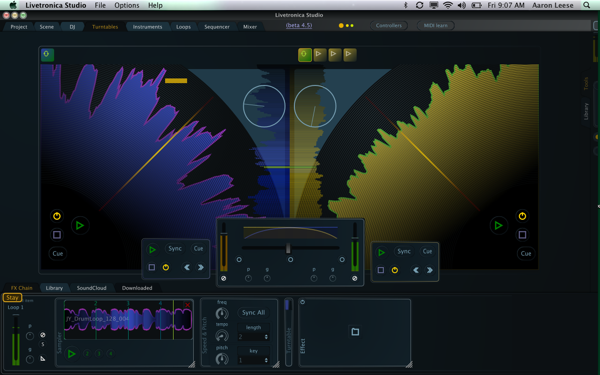Click Cue in the right transport panel
Image resolution: width=600 pixels, height=375 pixels.
427,251
